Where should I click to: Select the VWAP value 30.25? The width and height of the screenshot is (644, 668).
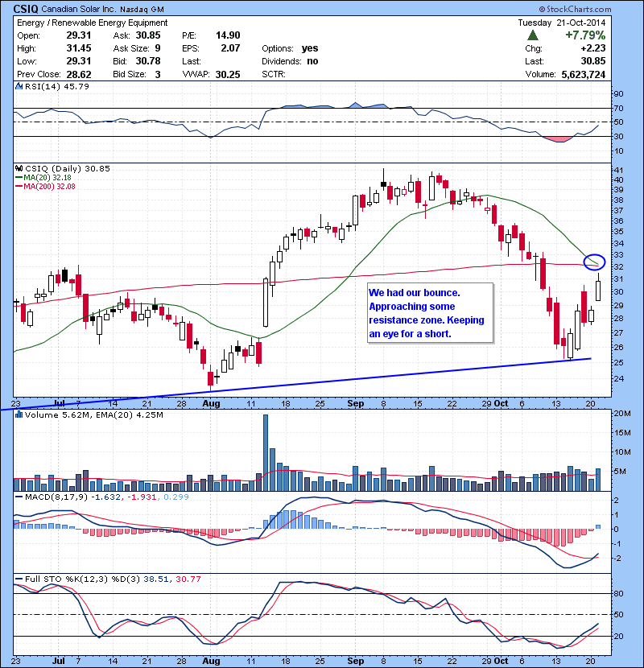coord(228,75)
